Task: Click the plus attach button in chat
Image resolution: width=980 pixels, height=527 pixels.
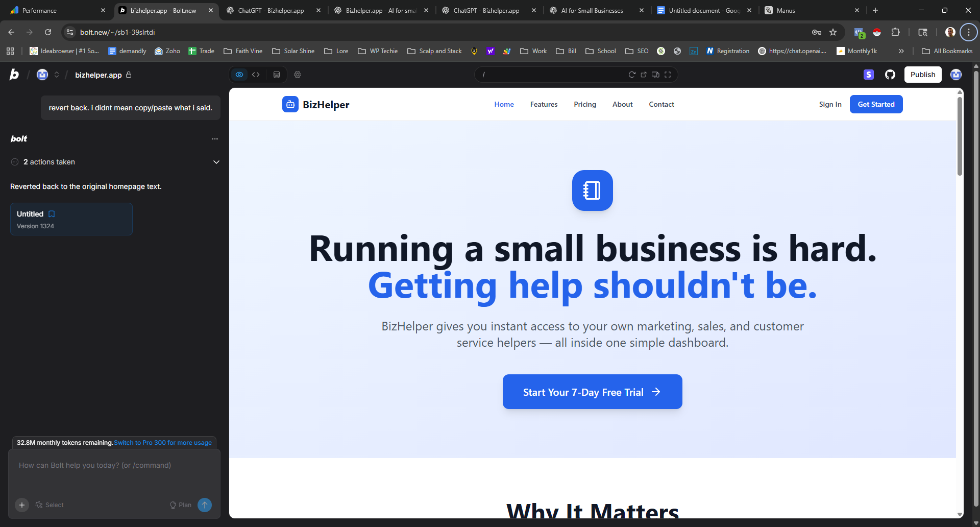Action: (x=22, y=505)
